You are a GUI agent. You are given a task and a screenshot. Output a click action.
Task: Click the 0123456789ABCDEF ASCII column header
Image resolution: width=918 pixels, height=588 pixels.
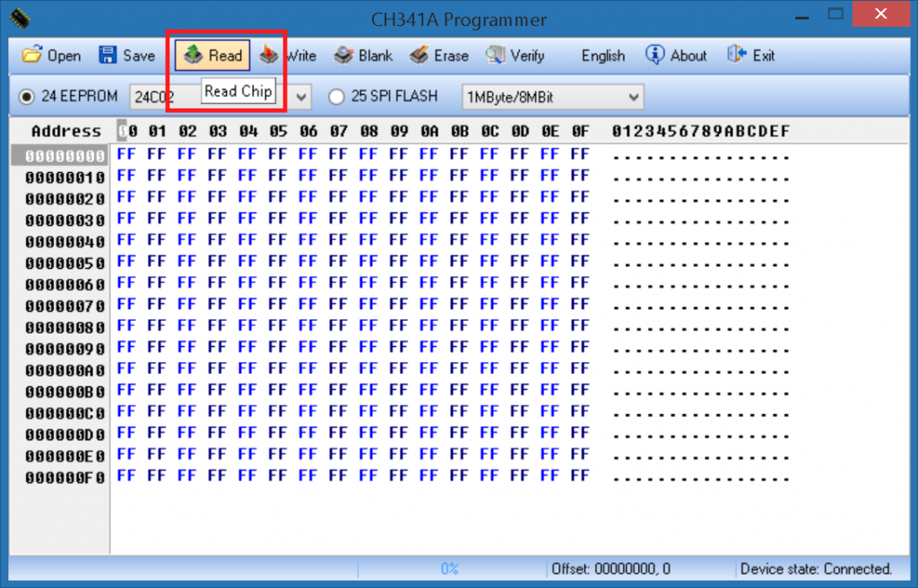tap(701, 131)
